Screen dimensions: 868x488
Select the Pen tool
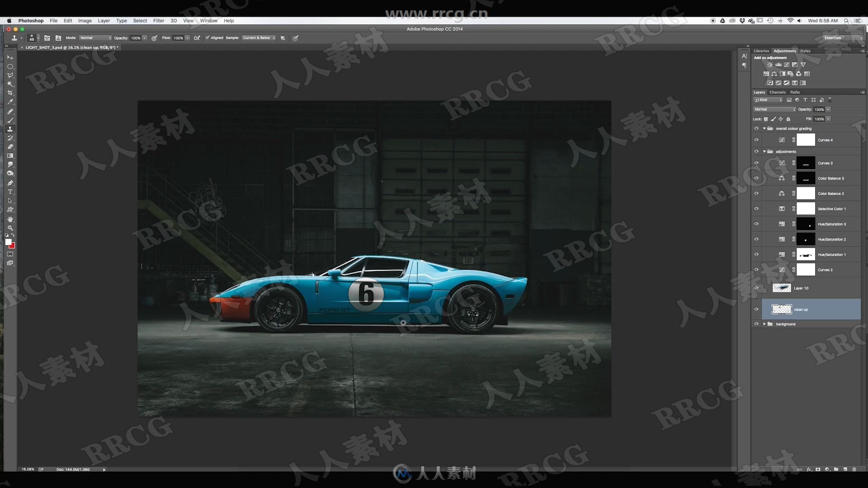tap(10, 183)
